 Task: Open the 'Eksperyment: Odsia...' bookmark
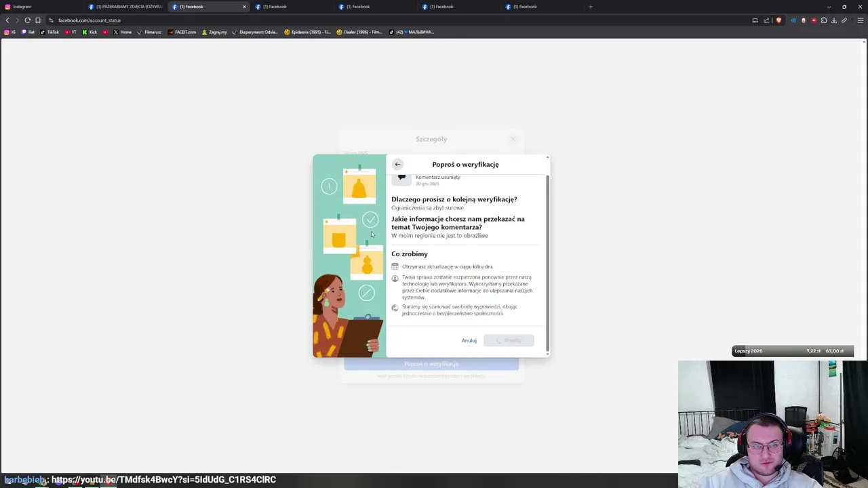pyautogui.click(x=255, y=32)
